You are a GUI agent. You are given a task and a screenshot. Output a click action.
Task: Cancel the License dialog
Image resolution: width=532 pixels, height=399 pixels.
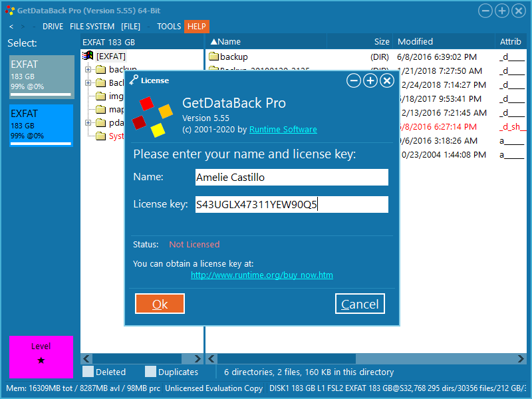point(360,304)
